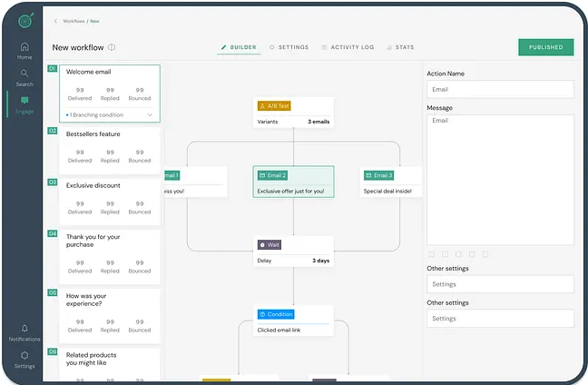
Task: Click the 04 step number badge
Action: tap(52, 233)
